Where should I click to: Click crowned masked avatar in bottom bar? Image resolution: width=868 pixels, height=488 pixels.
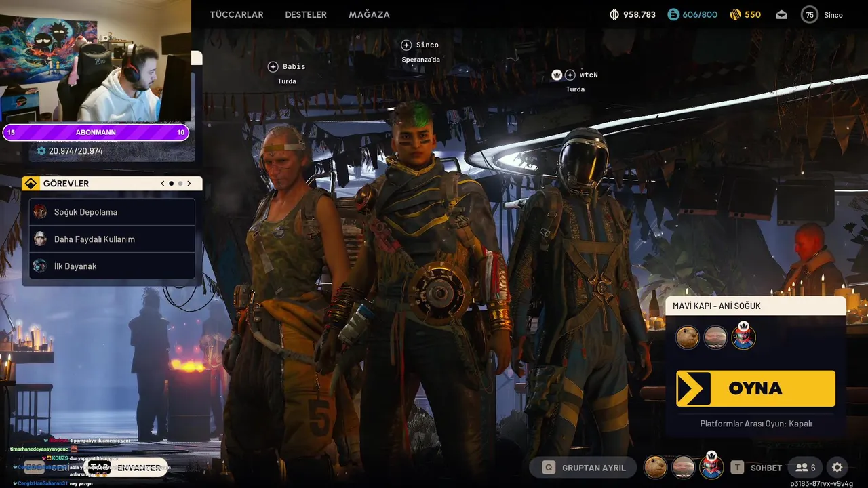click(711, 466)
